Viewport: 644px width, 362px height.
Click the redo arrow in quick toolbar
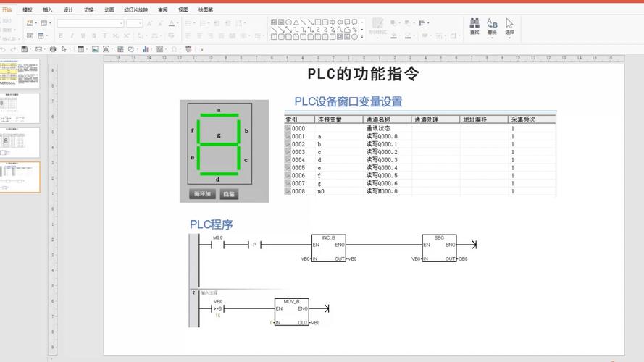click(x=13, y=49)
